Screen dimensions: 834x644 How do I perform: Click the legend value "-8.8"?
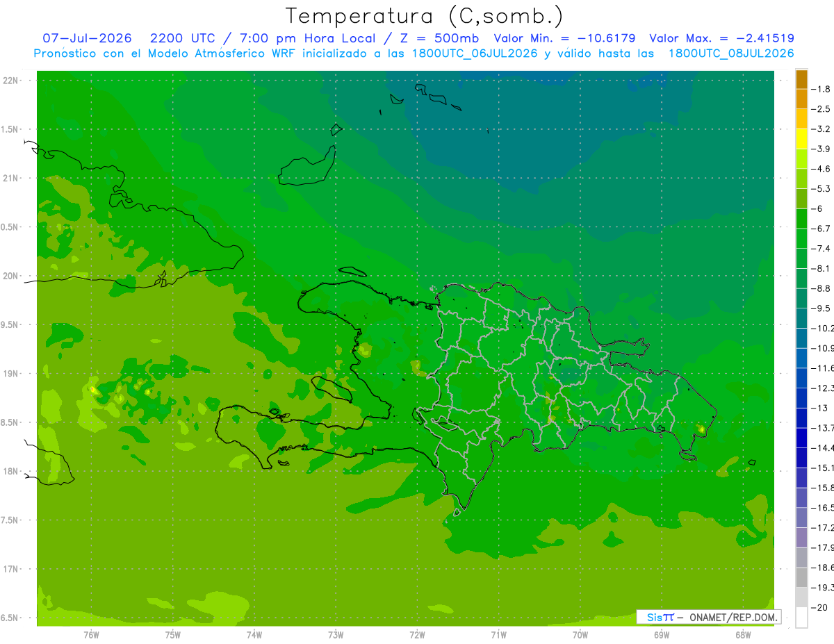point(821,288)
